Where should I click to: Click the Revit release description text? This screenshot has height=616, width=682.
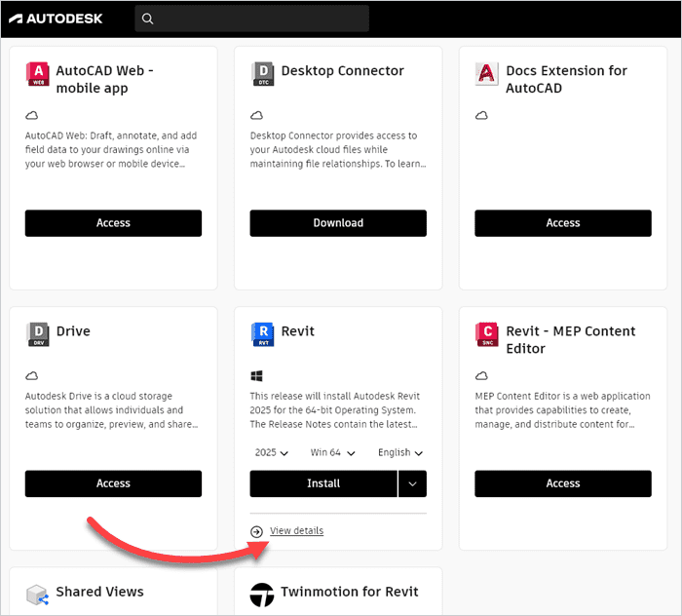tap(334, 410)
